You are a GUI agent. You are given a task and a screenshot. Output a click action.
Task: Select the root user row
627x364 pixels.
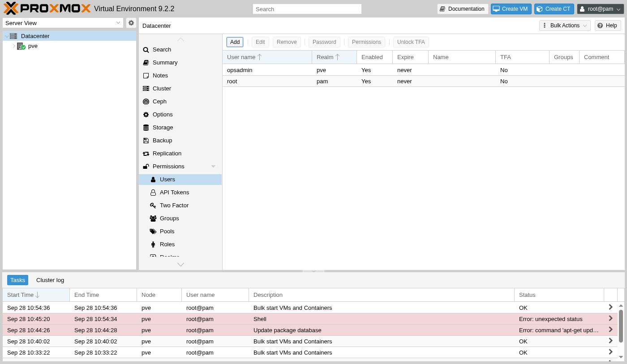(x=424, y=81)
